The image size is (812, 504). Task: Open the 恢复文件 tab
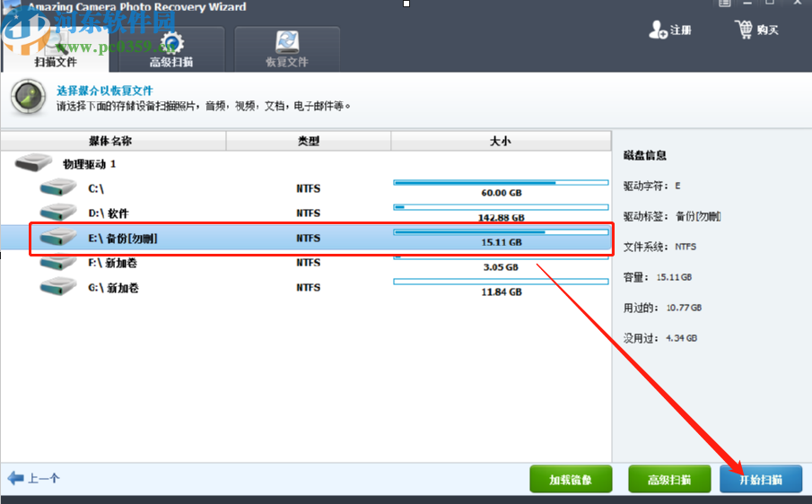(x=287, y=49)
